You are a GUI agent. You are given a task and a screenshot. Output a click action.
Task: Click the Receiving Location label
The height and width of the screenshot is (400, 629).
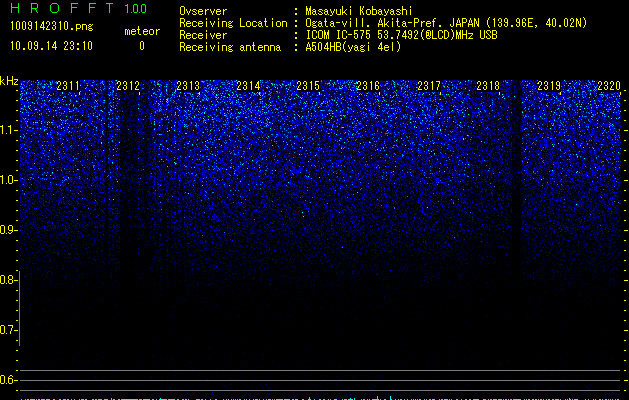[233, 23]
